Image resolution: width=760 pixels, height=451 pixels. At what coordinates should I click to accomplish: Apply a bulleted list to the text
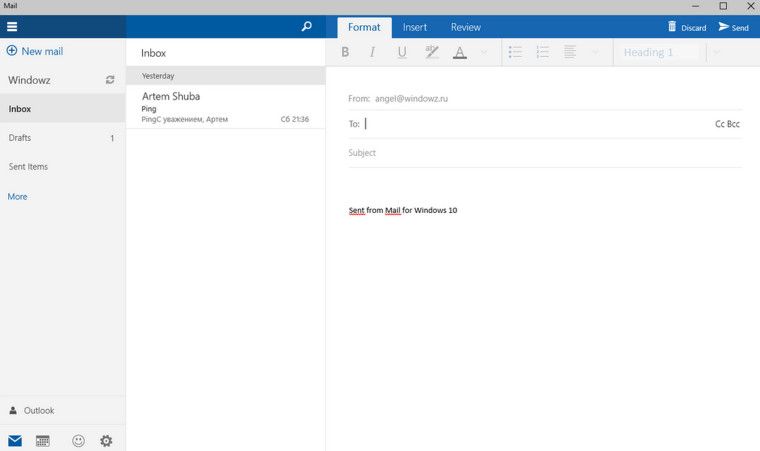[x=515, y=52]
